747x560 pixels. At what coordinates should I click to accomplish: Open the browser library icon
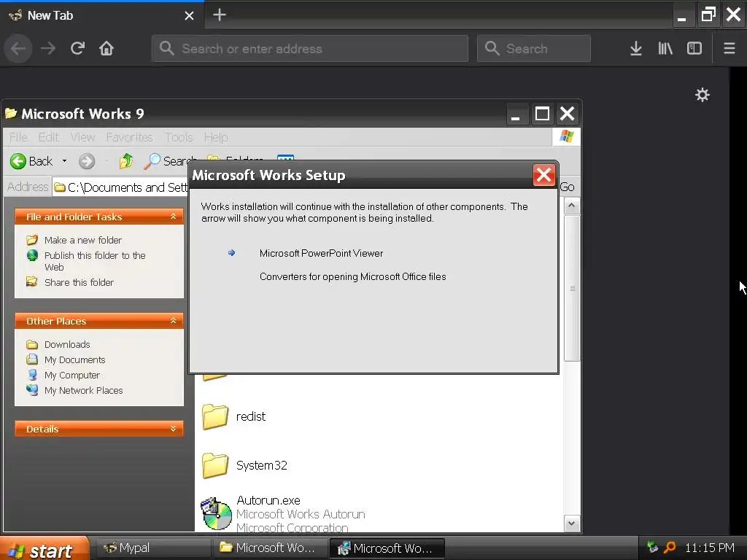(x=665, y=49)
